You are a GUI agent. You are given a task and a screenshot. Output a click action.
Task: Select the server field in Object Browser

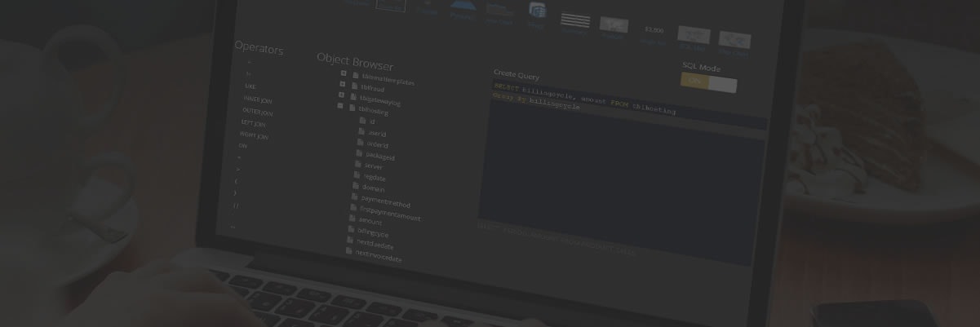point(373,166)
